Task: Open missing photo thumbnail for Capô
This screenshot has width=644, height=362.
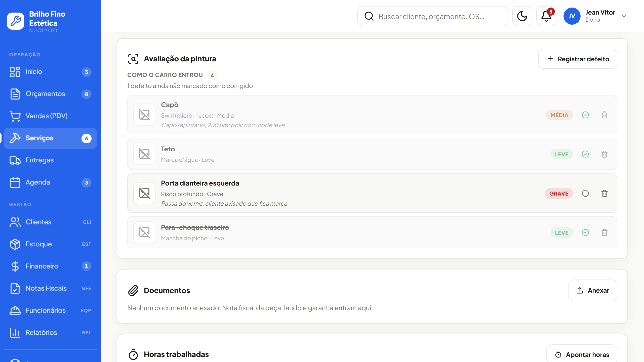Action: [144, 115]
